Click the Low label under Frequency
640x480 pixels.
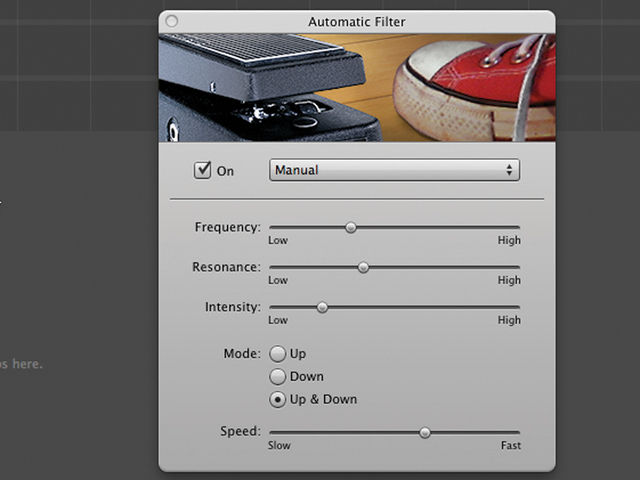(x=278, y=240)
